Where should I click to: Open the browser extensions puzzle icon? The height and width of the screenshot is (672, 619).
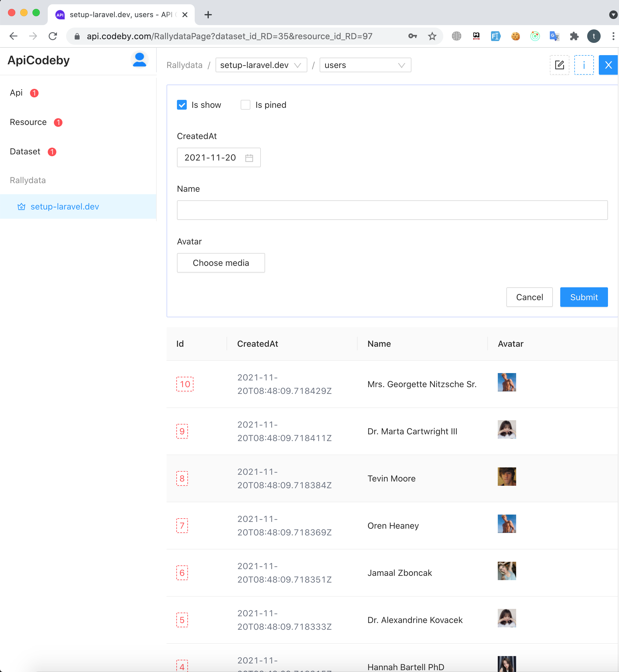(574, 36)
